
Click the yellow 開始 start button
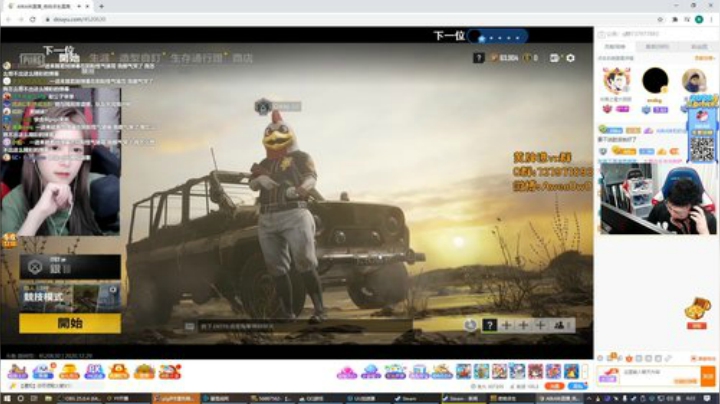(70, 324)
